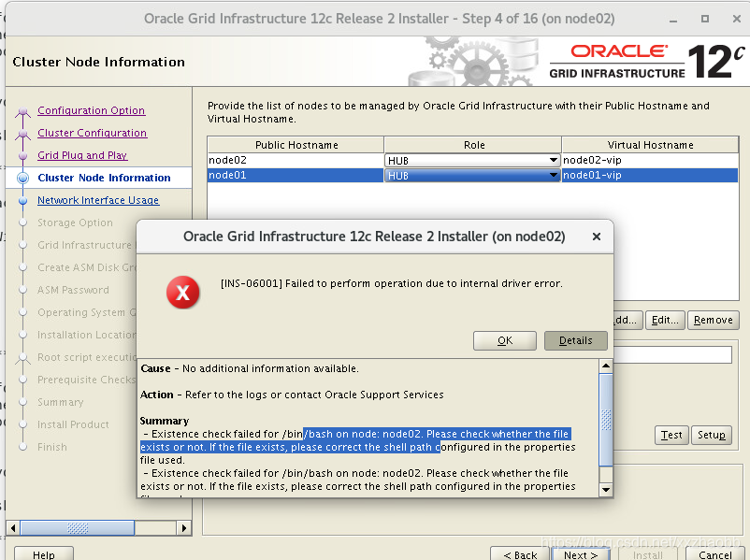Click the Public Hostname column header
Image resolution: width=750 pixels, height=560 pixels.
(296, 145)
